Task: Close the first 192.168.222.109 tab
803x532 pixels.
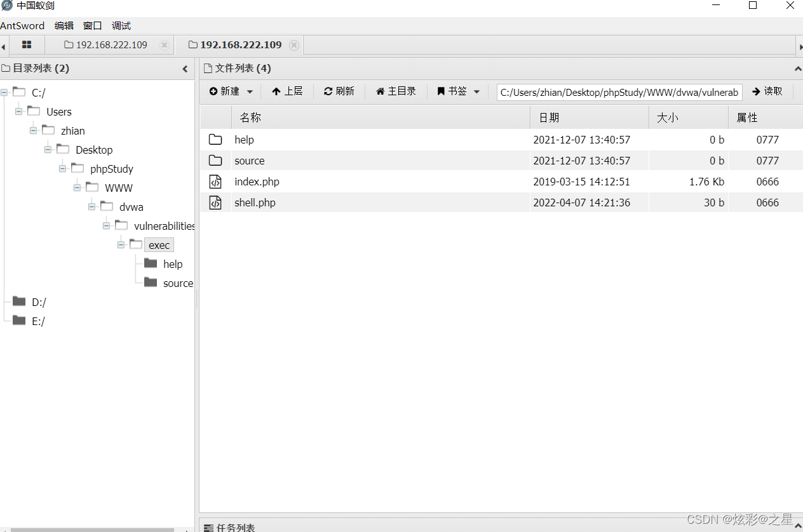Action: coord(165,45)
